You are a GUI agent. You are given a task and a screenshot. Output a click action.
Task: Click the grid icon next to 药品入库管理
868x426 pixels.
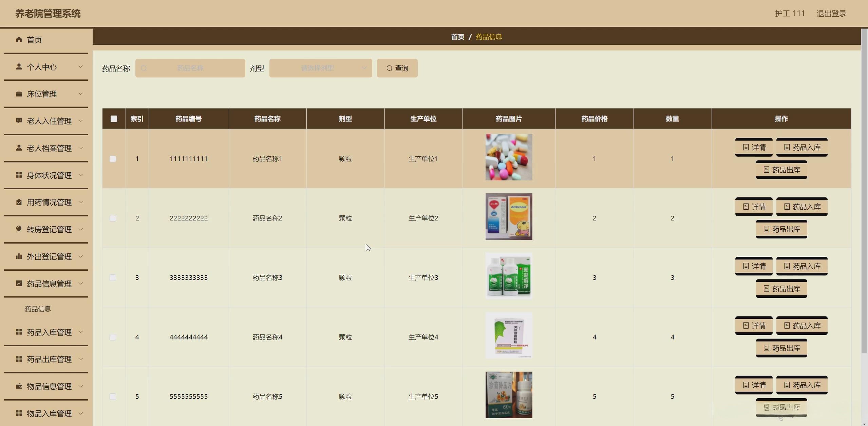pyautogui.click(x=19, y=332)
